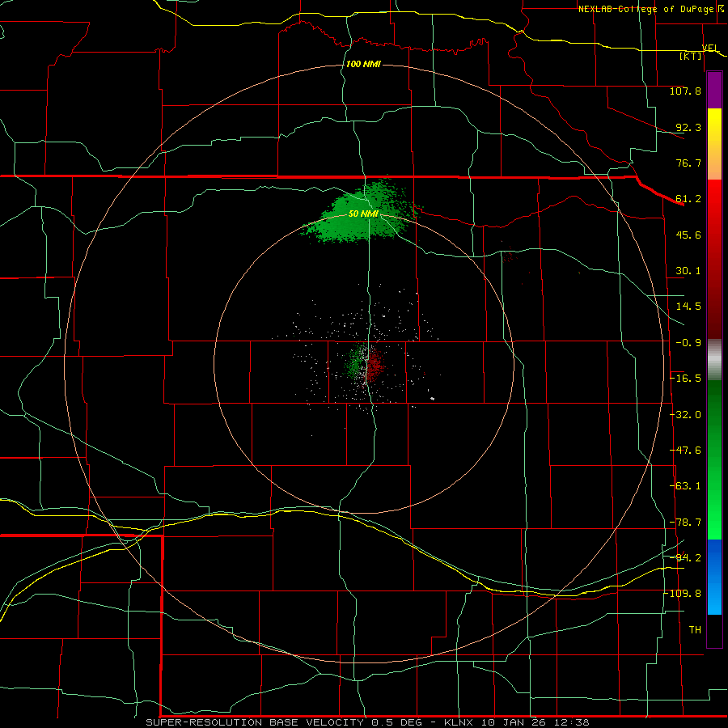Image resolution: width=728 pixels, height=728 pixels.
Task: Click the 76.7 scale value
Action: (x=688, y=163)
